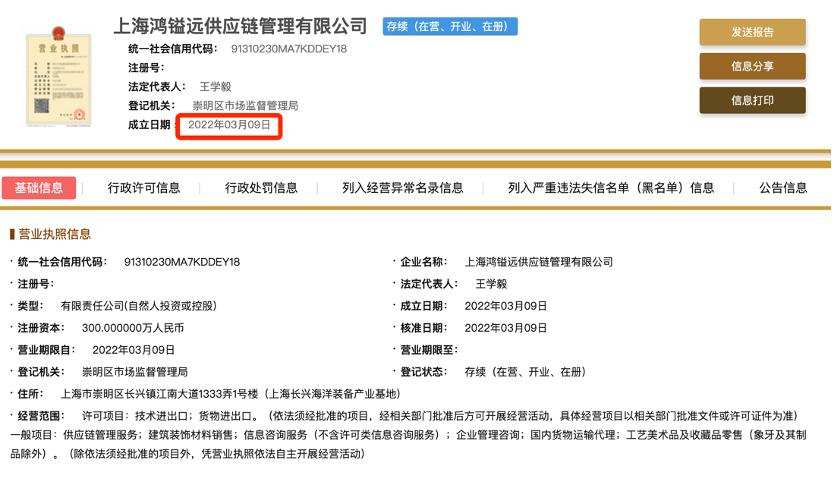Image resolution: width=832 pixels, height=482 pixels.
Task: Select header credit code 91310230MA7KDDEY18
Action: coord(289,49)
